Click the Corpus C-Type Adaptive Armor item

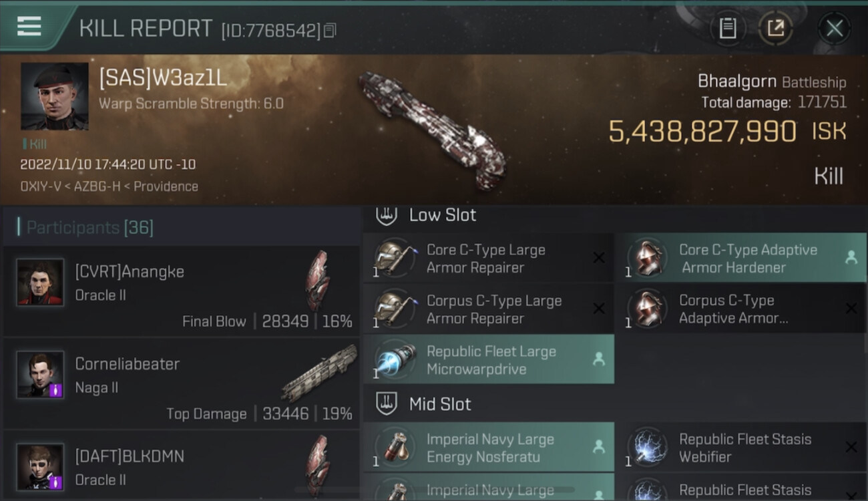[740, 309]
